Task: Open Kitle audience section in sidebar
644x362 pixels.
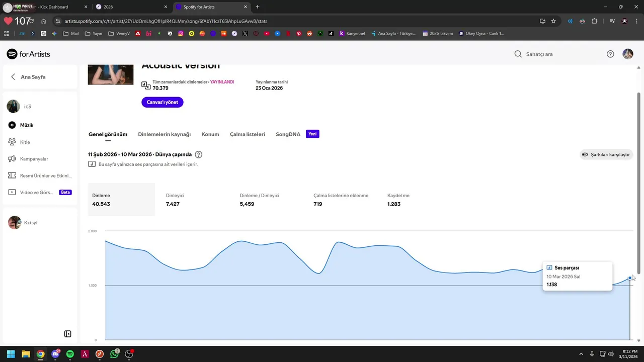Action: coord(25,142)
